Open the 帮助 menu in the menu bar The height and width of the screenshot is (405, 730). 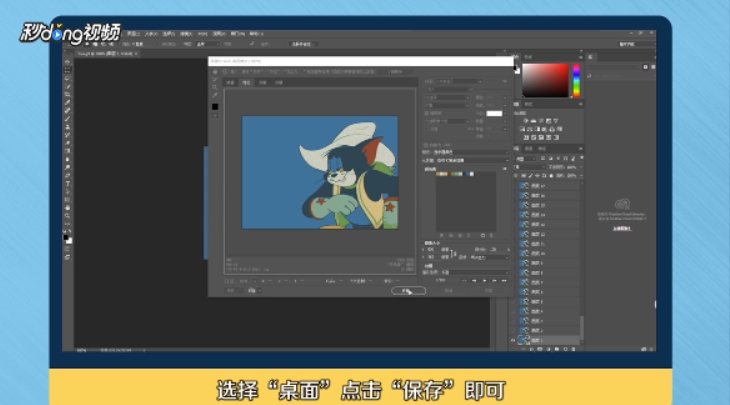pos(256,34)
